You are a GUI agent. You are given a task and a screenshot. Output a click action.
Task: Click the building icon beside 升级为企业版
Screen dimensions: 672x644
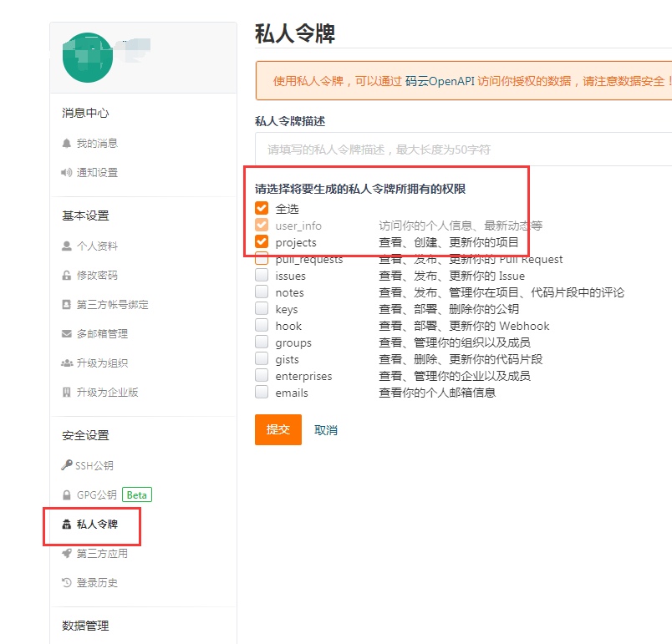66,393
